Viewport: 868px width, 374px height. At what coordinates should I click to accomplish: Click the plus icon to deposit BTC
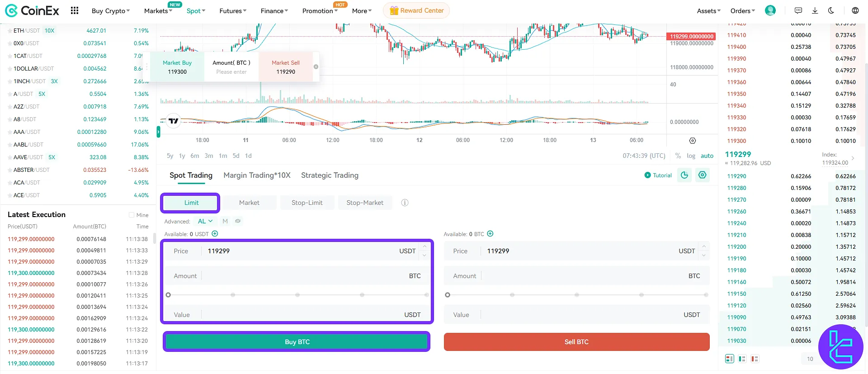(x=491, y=234)
